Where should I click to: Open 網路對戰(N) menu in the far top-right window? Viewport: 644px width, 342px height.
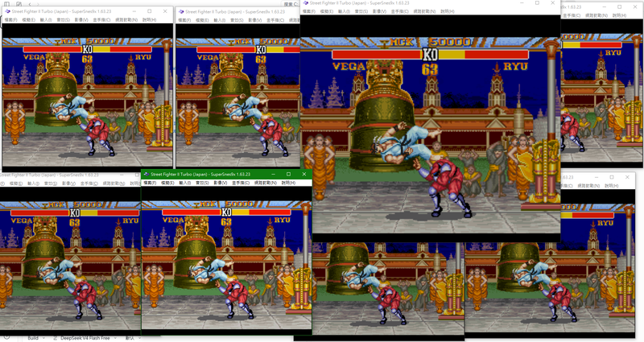(597, 15)
